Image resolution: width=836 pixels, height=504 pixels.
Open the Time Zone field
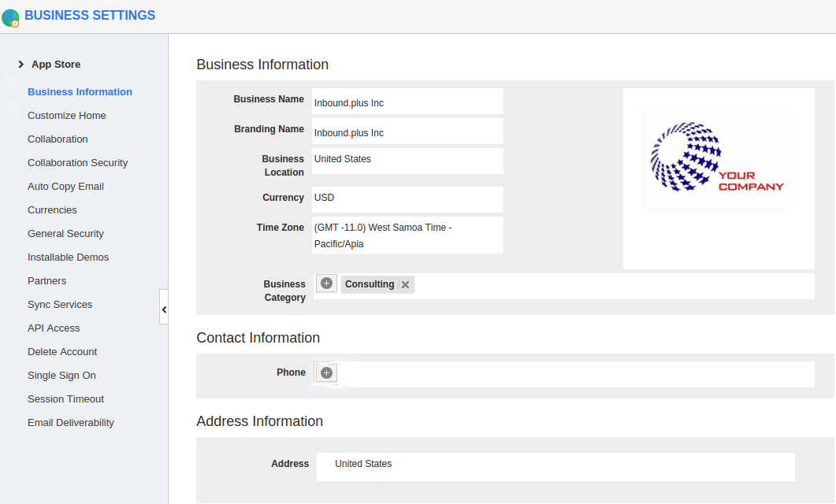click(x=407, y=235)
